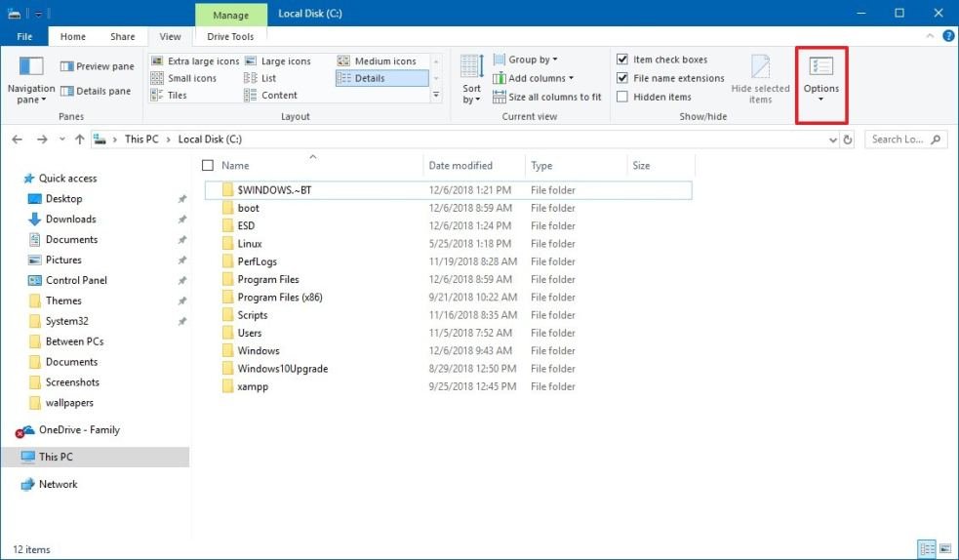The width and height of the screenshot is (959, 560).
Task: Open the Options folder settings icon
Action: point(820,68)
